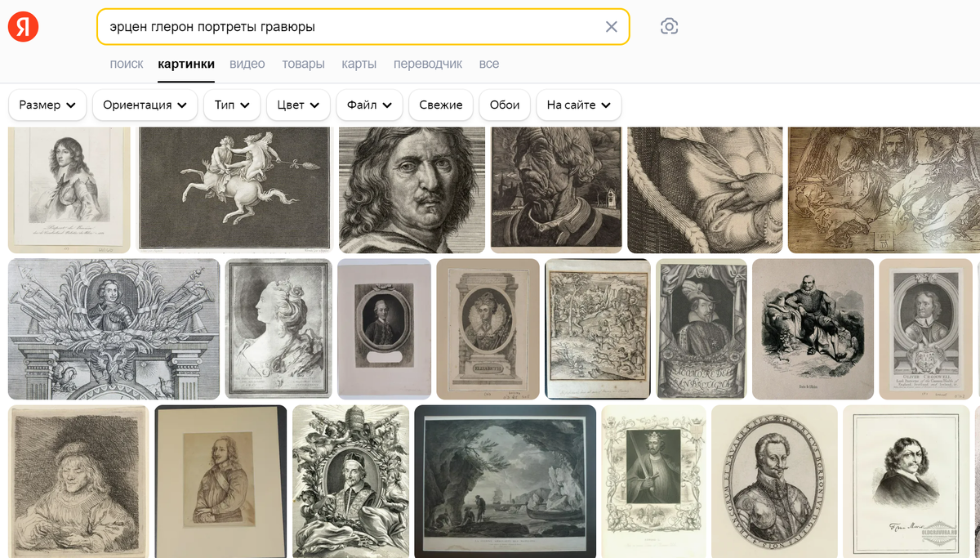Screen dimensions: 980x558
Task: Toggle the «Свежие» filter
Action: point(441,105)
